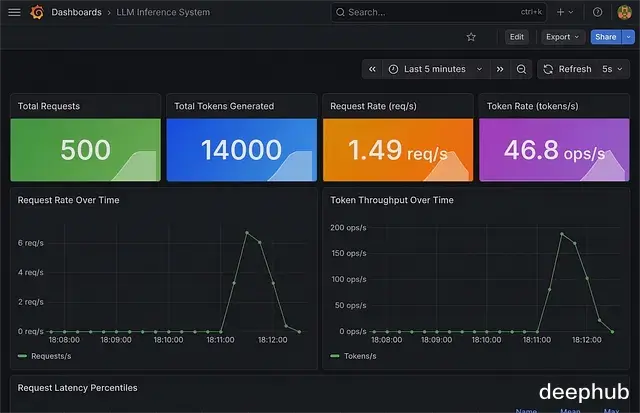Shift time range forward with right arrows
This screenshot has width=640, height=413.
tap(500, 69)
